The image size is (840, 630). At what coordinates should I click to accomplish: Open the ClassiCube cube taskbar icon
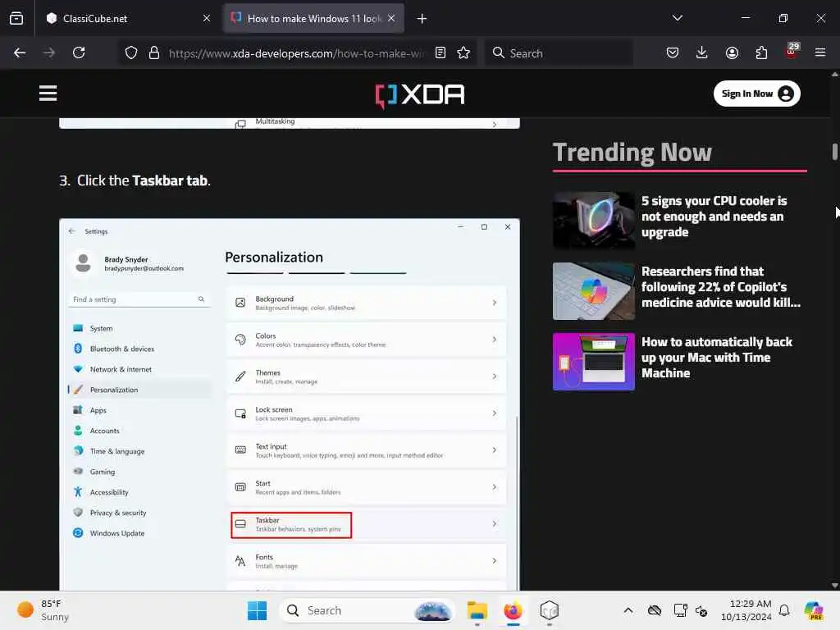[x=550, y=610]
